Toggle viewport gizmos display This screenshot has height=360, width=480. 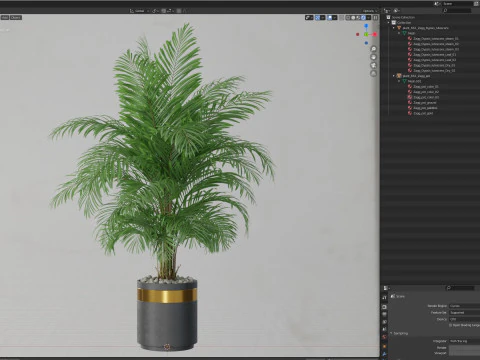tap(317, 18)
